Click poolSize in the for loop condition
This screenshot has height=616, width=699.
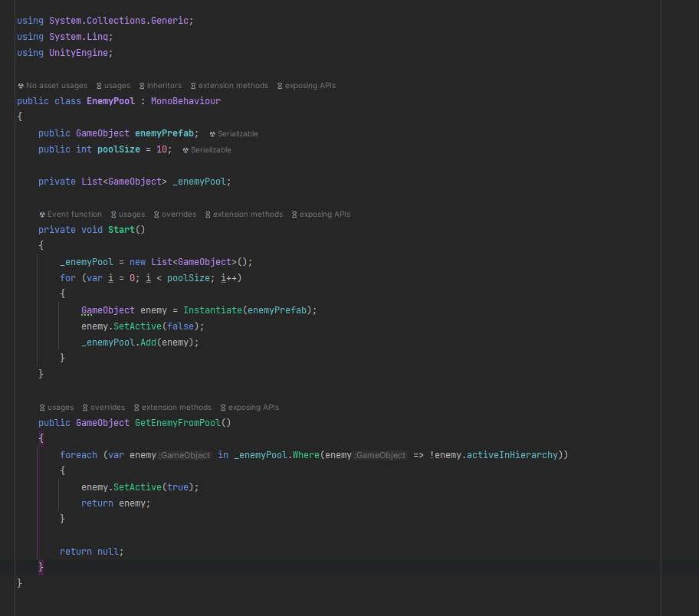(x=188, y=278)
